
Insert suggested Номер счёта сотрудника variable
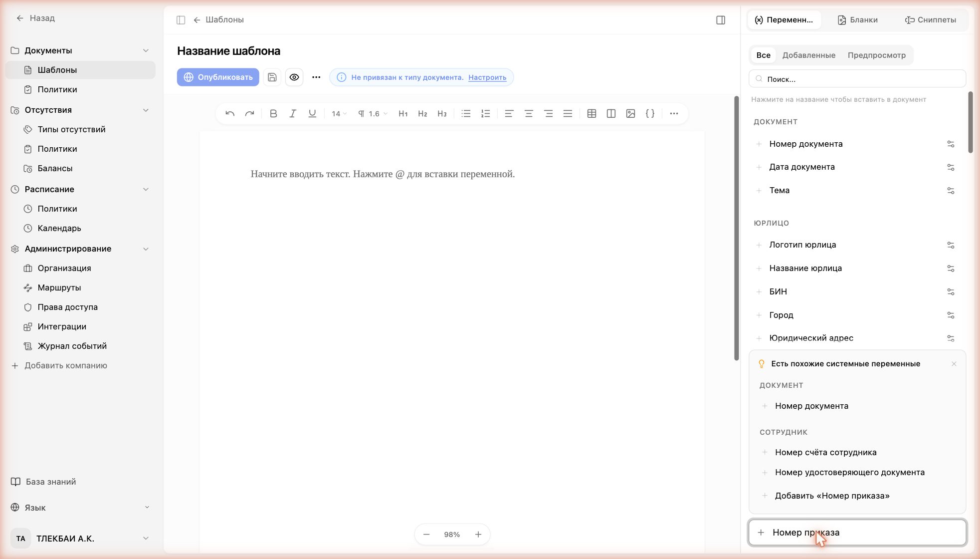[x=825, y=453]
